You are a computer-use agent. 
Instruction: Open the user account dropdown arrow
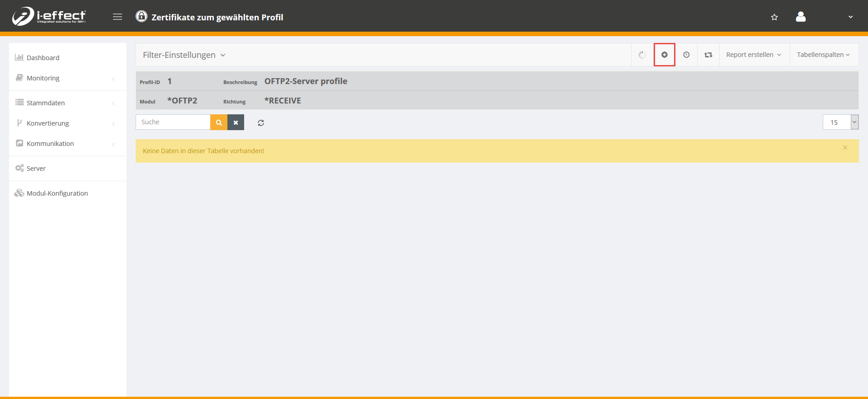[x=850, y=17]
